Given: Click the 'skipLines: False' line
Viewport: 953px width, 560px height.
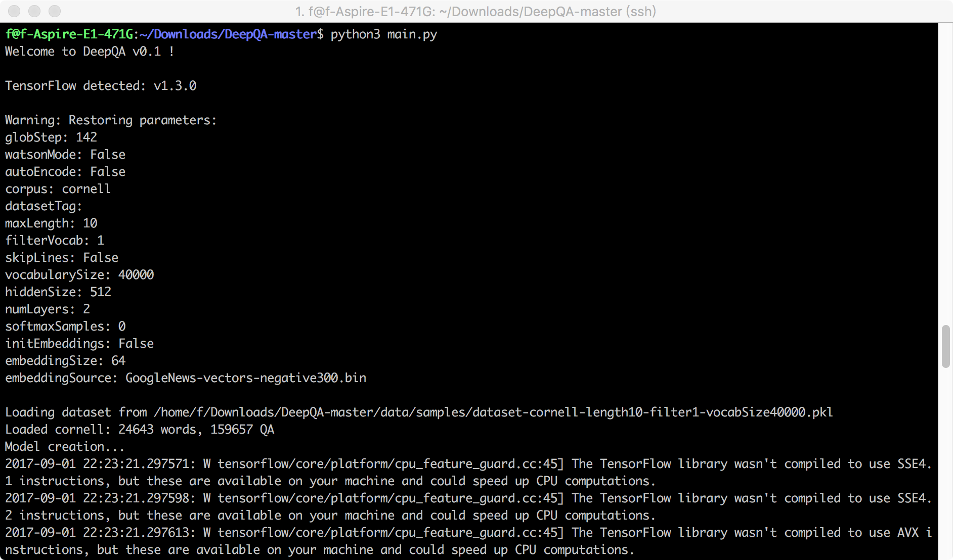Looking at the screenshot, I should tap(62, 258).
